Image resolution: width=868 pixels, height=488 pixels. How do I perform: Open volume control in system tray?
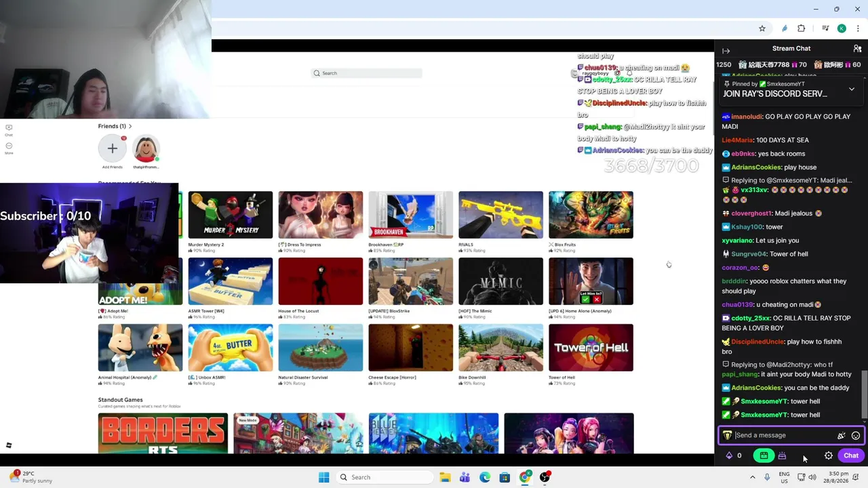click(812, 478)
